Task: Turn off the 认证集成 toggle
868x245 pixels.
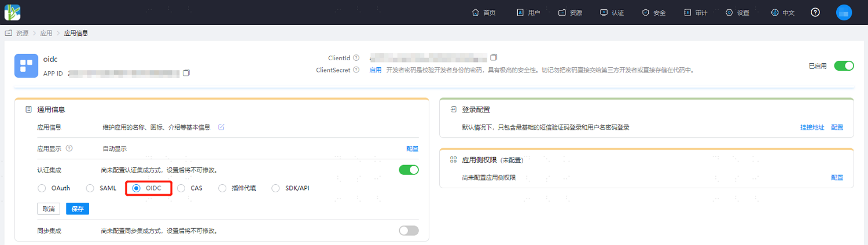Action: 409,170
